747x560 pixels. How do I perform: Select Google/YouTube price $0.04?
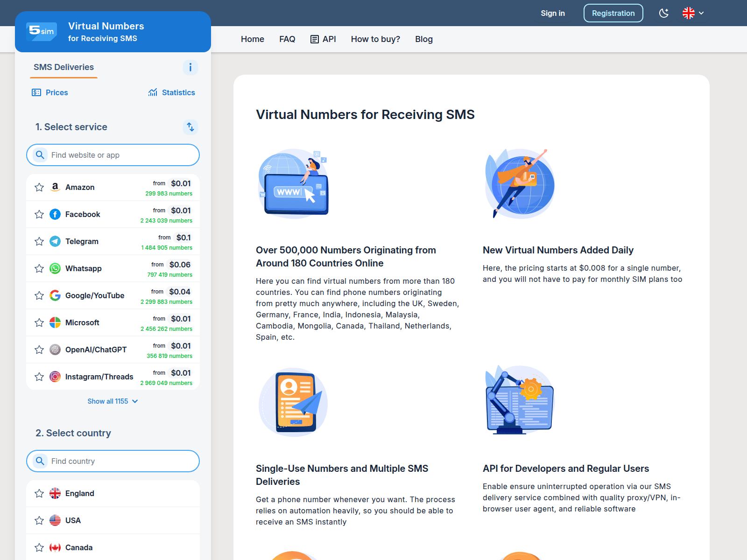click(x=180, y=292)
